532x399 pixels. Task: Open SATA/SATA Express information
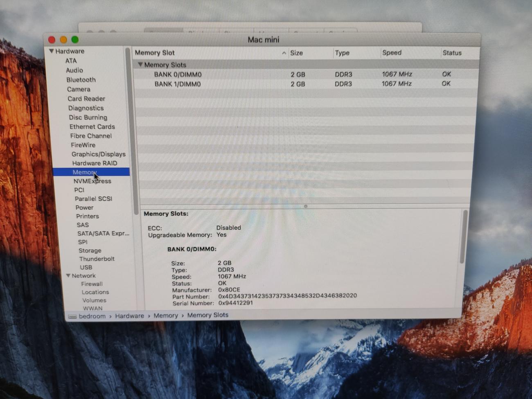coord(103,234)
